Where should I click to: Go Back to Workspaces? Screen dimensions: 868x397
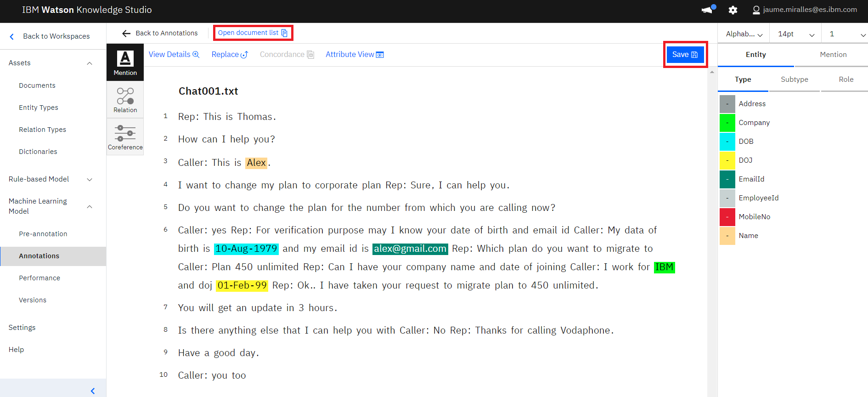tap(50, 36)
